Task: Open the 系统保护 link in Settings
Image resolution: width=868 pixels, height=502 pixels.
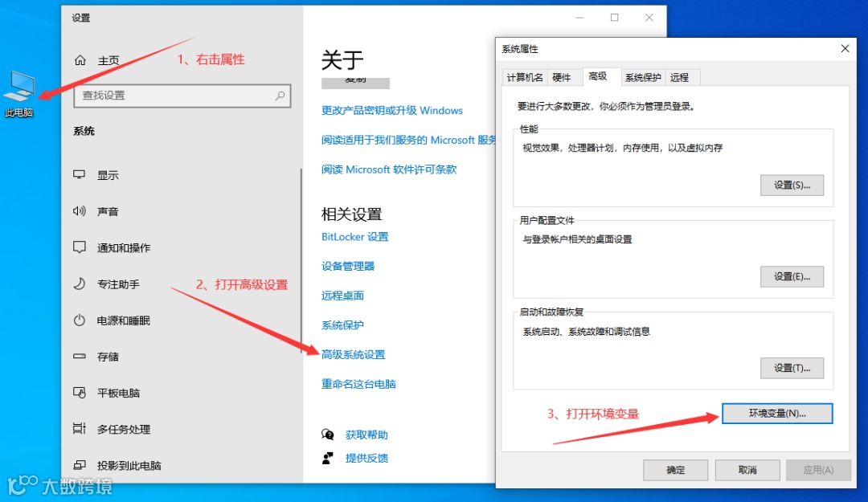Action: tap(342, 324)
